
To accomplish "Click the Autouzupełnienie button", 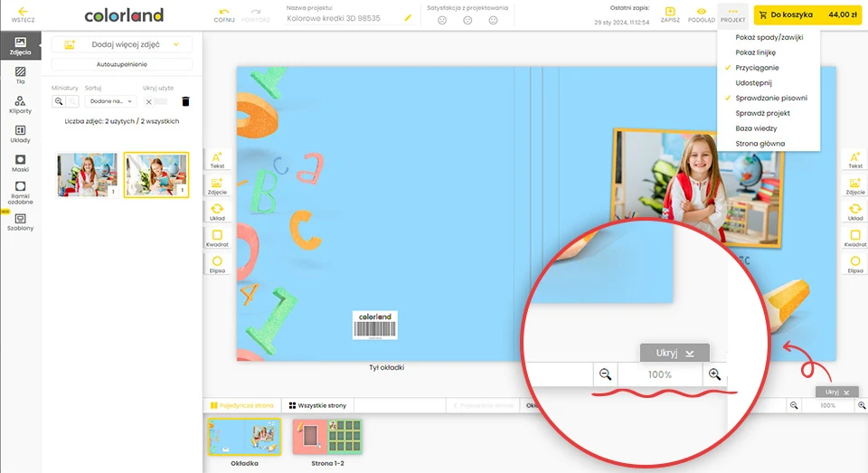I will 122,64.
